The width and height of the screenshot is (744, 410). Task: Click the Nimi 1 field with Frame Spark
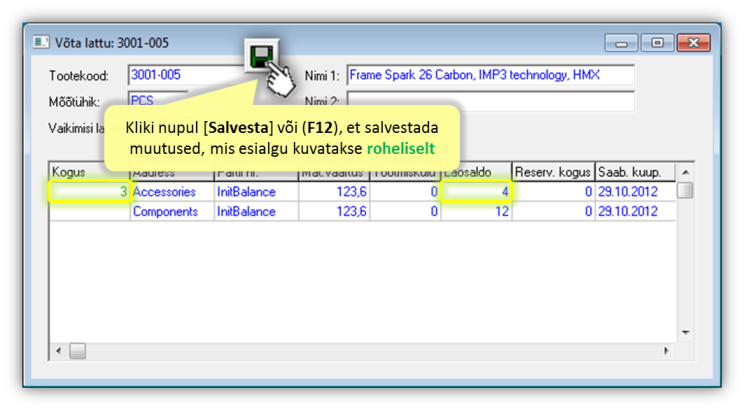(490, 75)
